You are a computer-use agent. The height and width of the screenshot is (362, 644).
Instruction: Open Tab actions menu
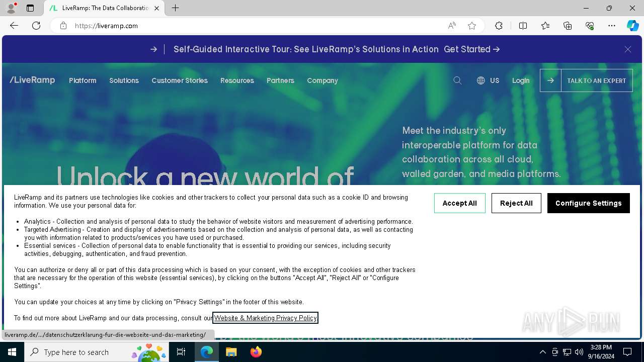(x=30, y=8)
